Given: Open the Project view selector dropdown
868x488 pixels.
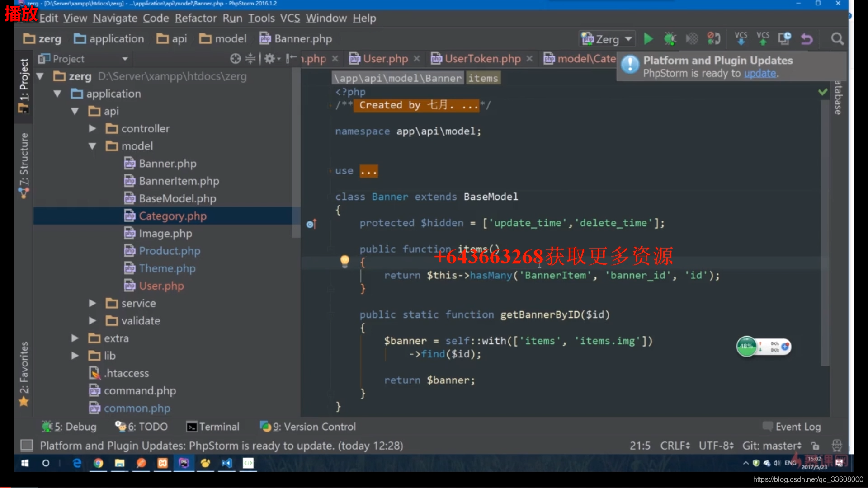Looking at the screenshot, I should (x=125, y=59).
